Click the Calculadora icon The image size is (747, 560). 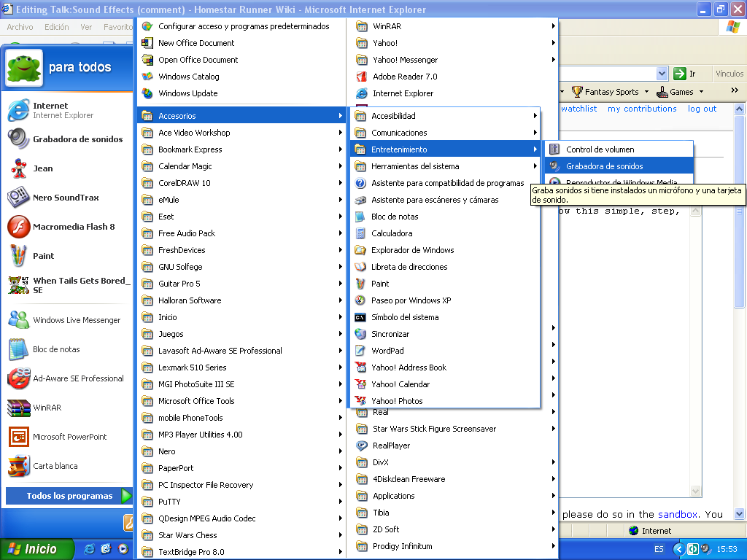pyautogui.click(x=360, y=233)
